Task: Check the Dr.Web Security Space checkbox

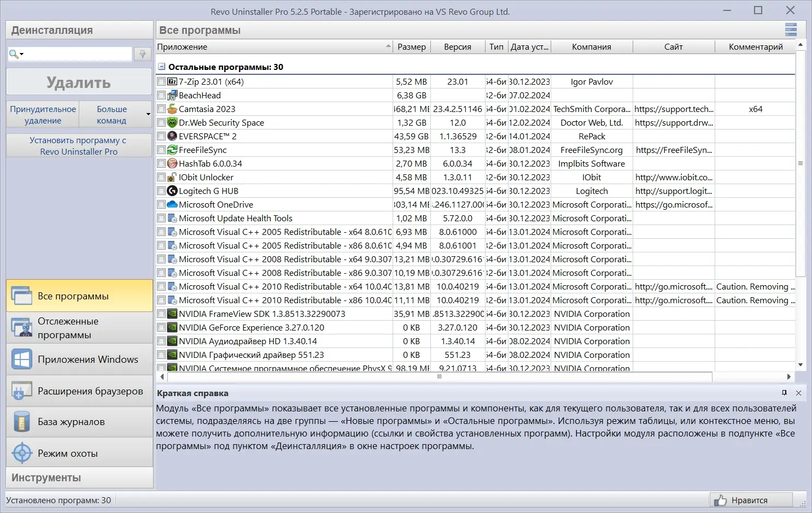Action: click(161, 122)
